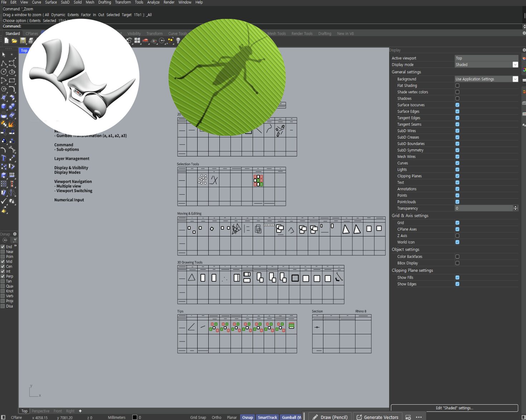Click the Explode tool icon
Viewport: 526px width, 420px height.
tap(12, 124)
